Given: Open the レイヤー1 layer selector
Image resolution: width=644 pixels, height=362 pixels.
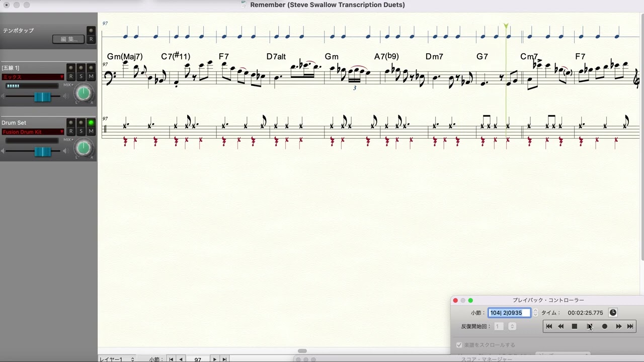Looking at the screenshot, I should (x=117, y=359).
